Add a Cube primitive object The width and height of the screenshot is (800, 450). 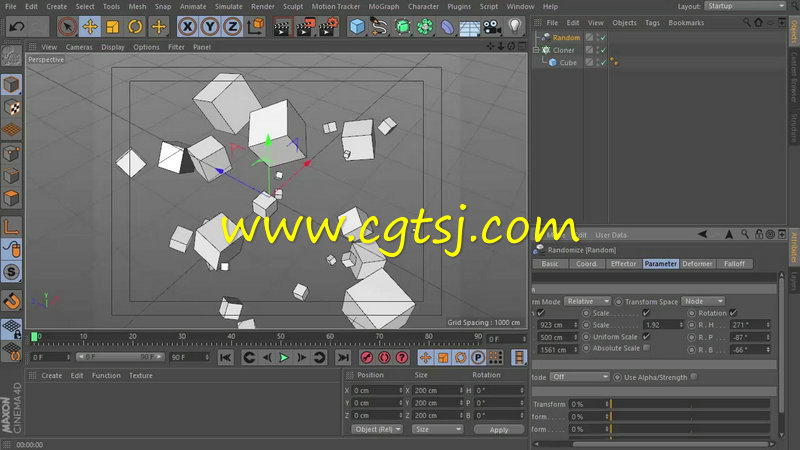(357, 27)
